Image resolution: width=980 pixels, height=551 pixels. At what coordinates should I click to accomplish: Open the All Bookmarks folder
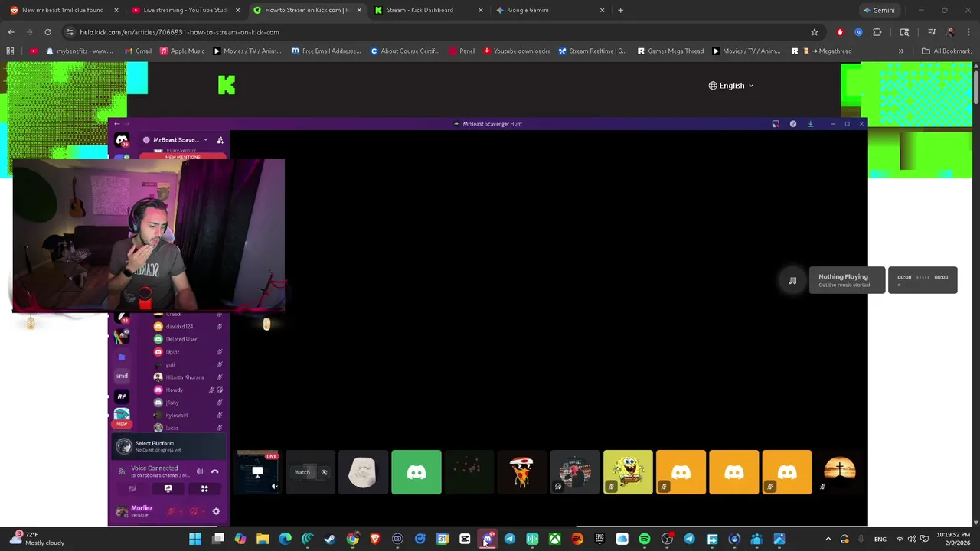[947, 51]
